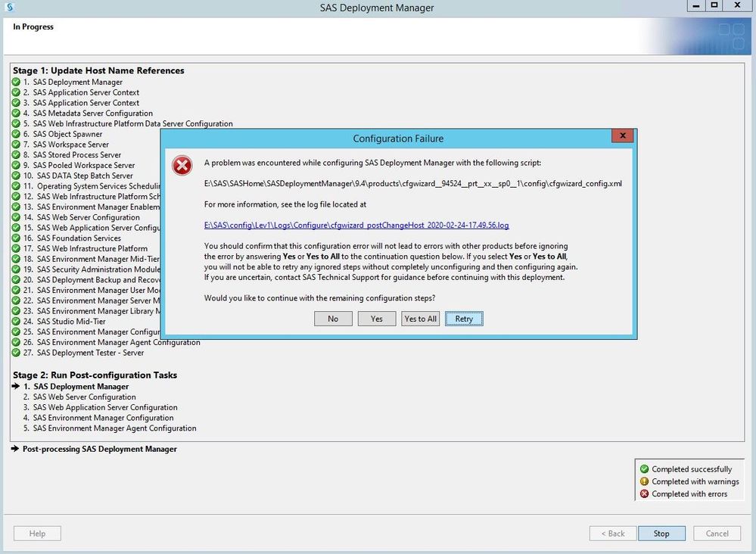Click green check icon beside SAS Web Server Configuration step 14

coord(16,217)
